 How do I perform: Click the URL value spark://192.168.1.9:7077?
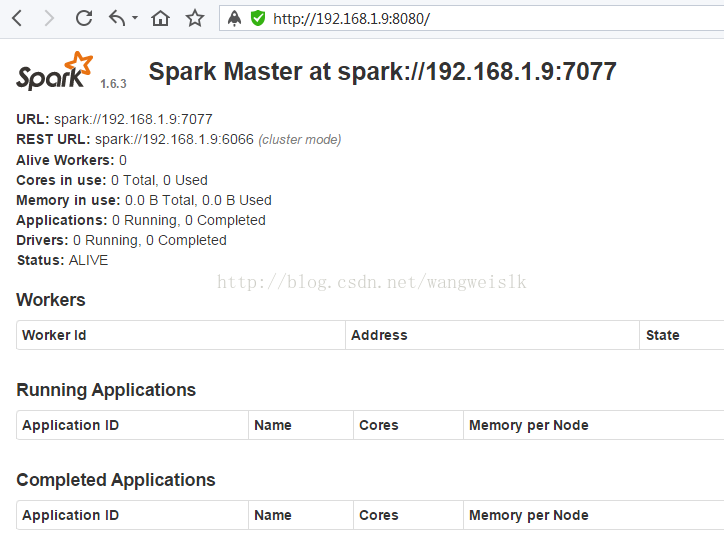point(133,119)
